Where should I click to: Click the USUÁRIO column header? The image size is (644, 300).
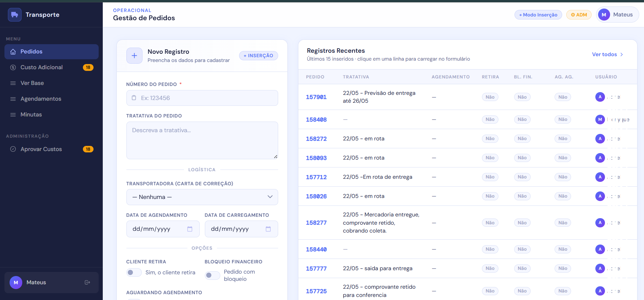(606, 77)
